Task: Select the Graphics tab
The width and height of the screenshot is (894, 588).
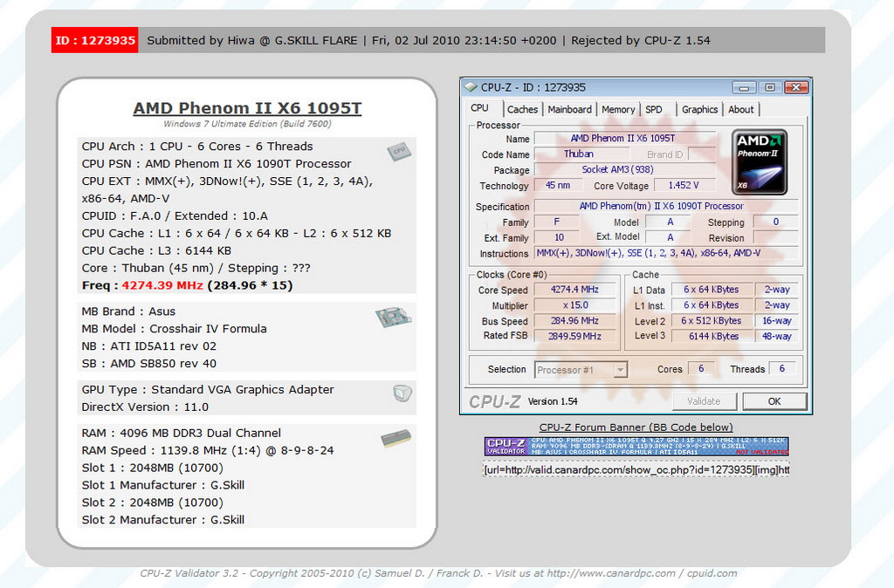Action: pyautogui.click(x=699, y=109)
